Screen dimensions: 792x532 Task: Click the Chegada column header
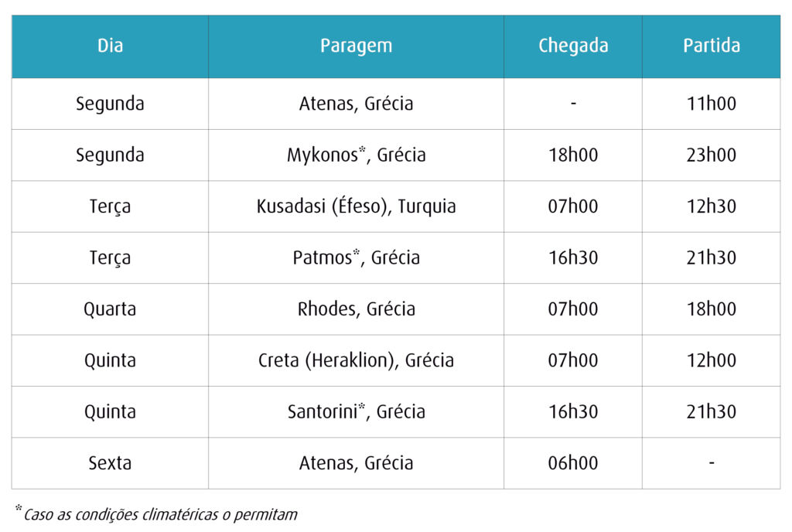[x=573, y=46]
